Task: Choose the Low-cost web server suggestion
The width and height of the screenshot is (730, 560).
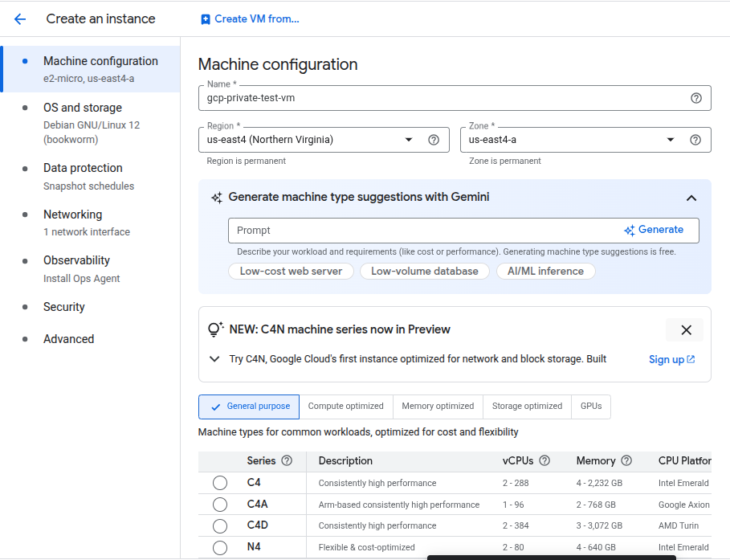Action: [291, 271]
